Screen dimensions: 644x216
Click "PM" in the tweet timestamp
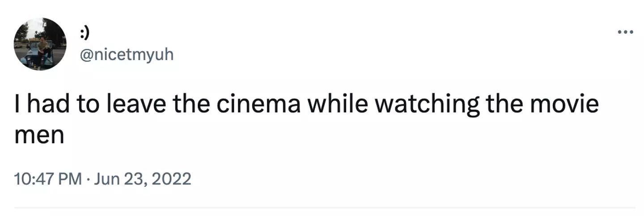71,179
